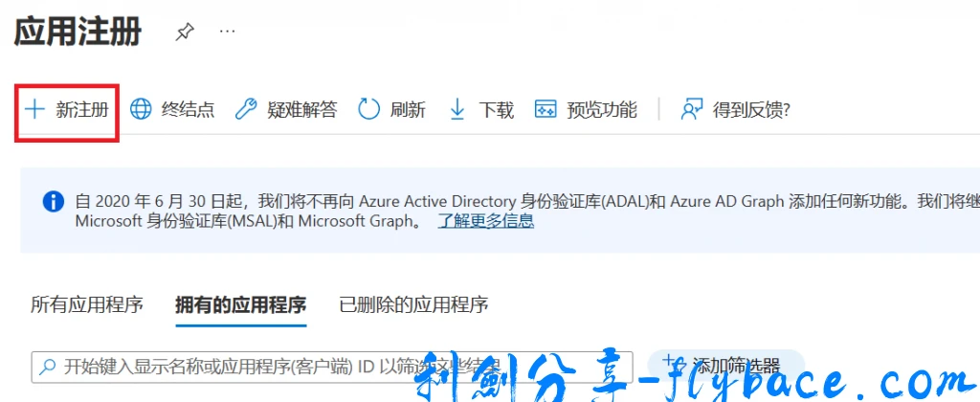The width and height of the screenshot is (980, 402).
Task: Click the blue info icon in banner
Action: tap(54, 201)
